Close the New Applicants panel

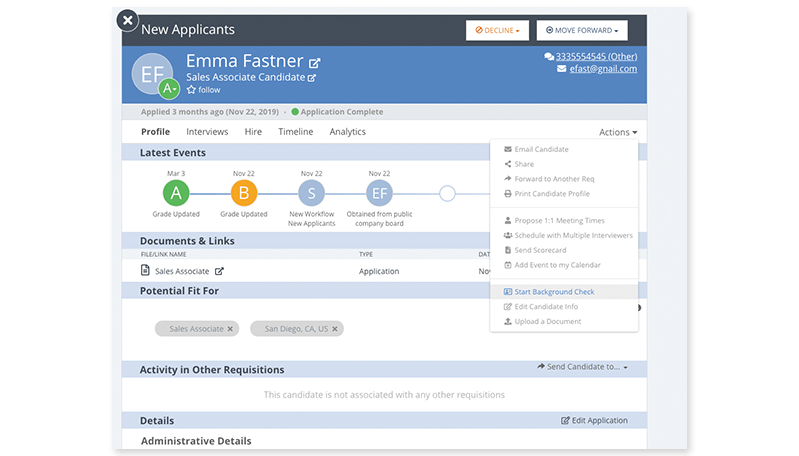tap(127, 20)
